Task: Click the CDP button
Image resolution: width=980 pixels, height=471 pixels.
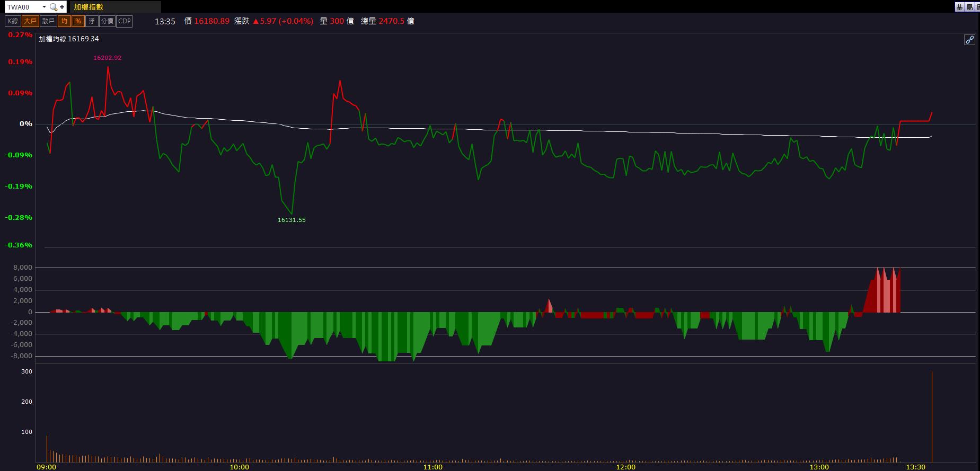Action: pos(124,21)
